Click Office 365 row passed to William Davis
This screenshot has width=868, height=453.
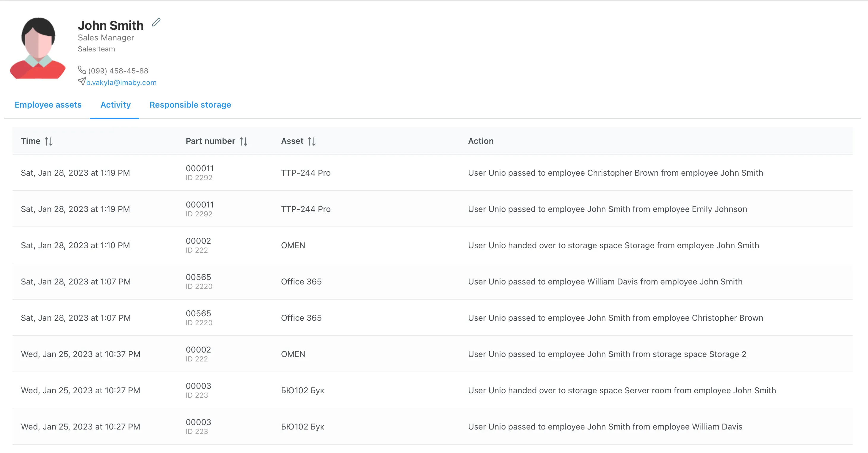[x=301, y=282]
